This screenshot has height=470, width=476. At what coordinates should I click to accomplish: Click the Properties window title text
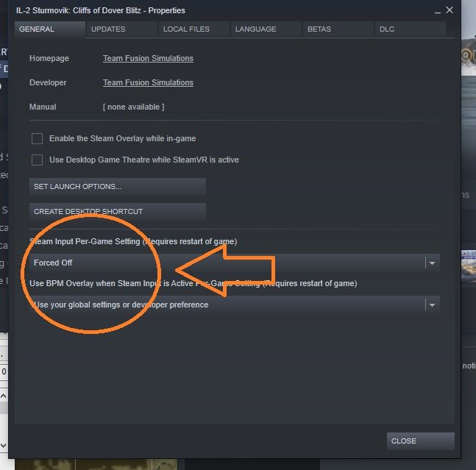101,10
